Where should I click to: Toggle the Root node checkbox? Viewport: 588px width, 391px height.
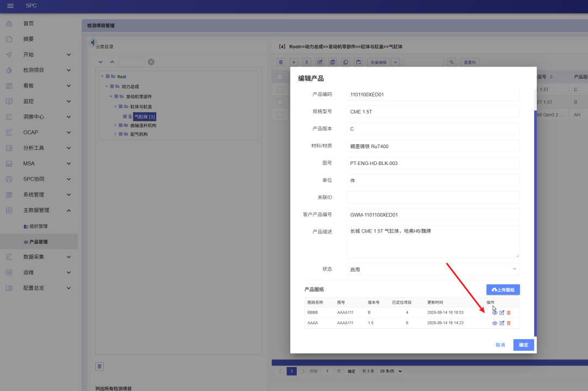coord(108,76)
